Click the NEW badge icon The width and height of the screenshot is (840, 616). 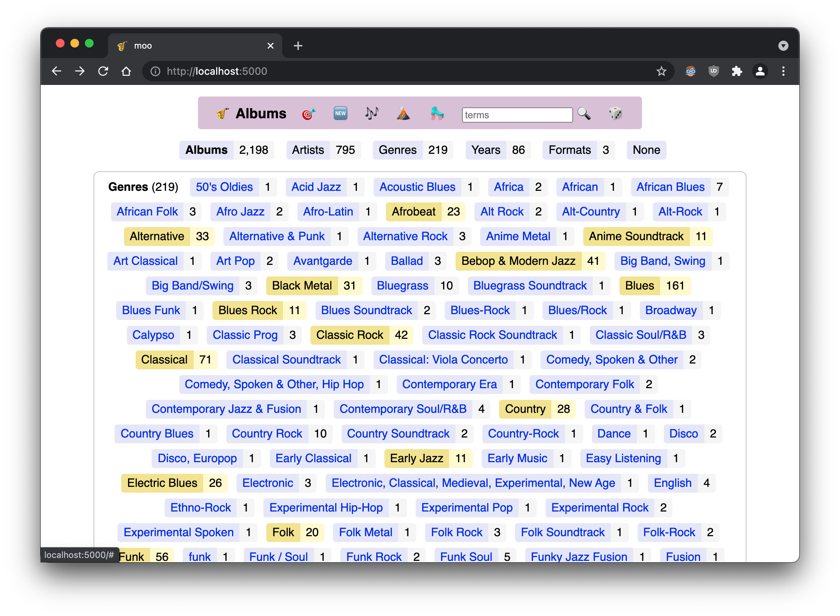(340, 113)
